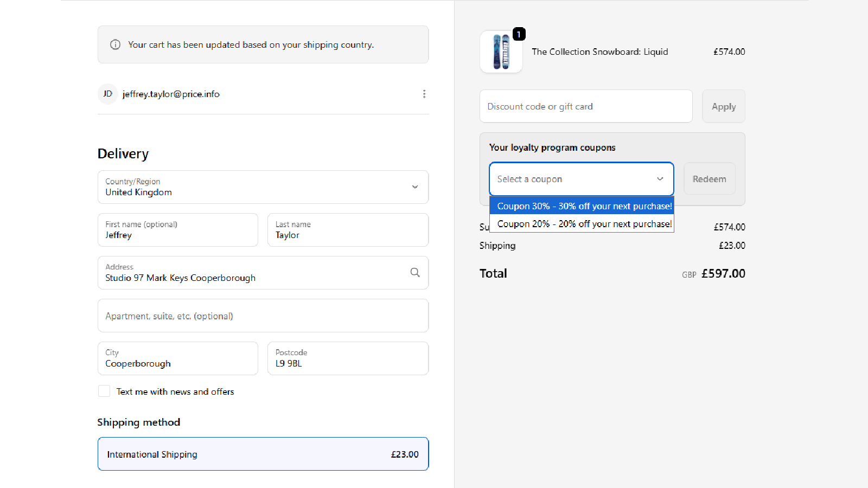Viewport: 868px width, 488px height.
Task: Click the info icon in the cart update banner
Action: tap(115, 44)
